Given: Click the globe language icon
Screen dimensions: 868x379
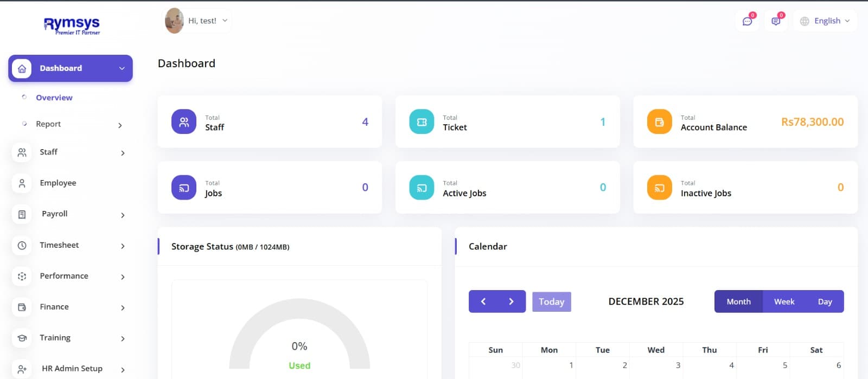Looking at the screenshot, I should (805, 21).
